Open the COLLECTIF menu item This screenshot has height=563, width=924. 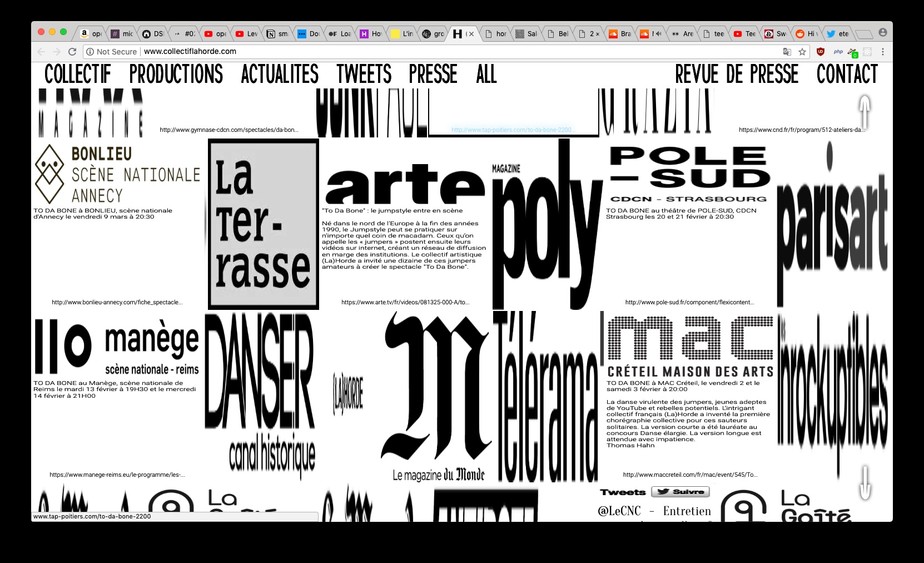(x=78, y=74)
